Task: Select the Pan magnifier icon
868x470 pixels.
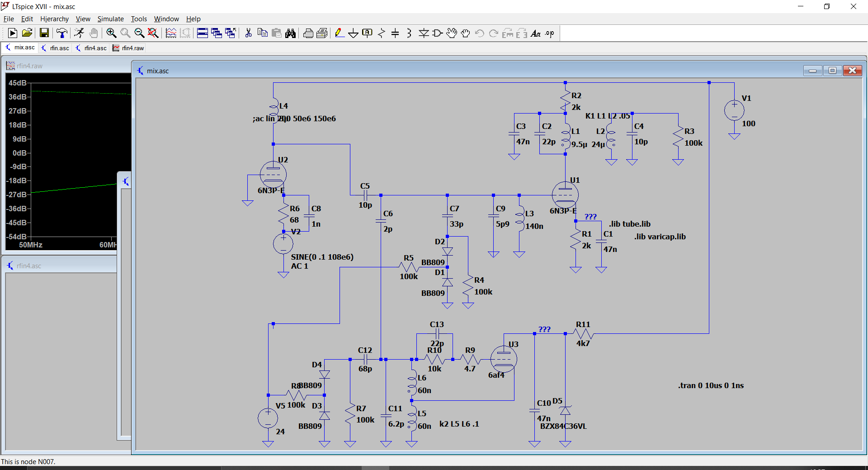Action: [x=125, y=33]
